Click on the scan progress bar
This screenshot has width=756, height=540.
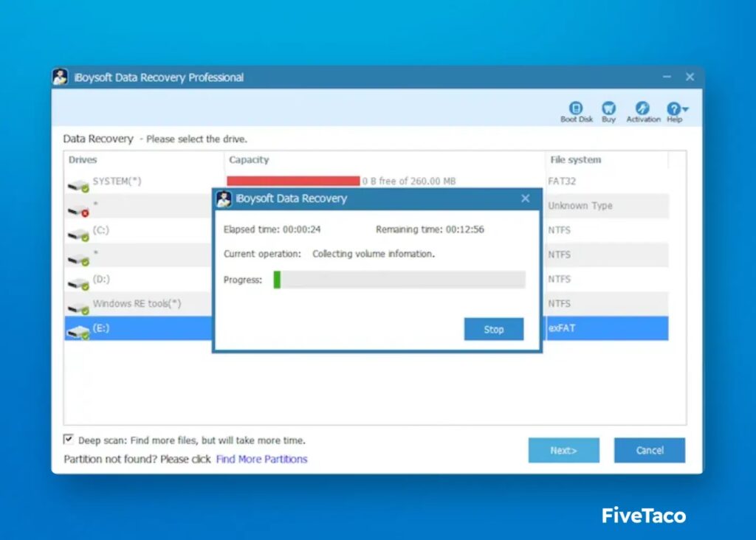point(399,280)
